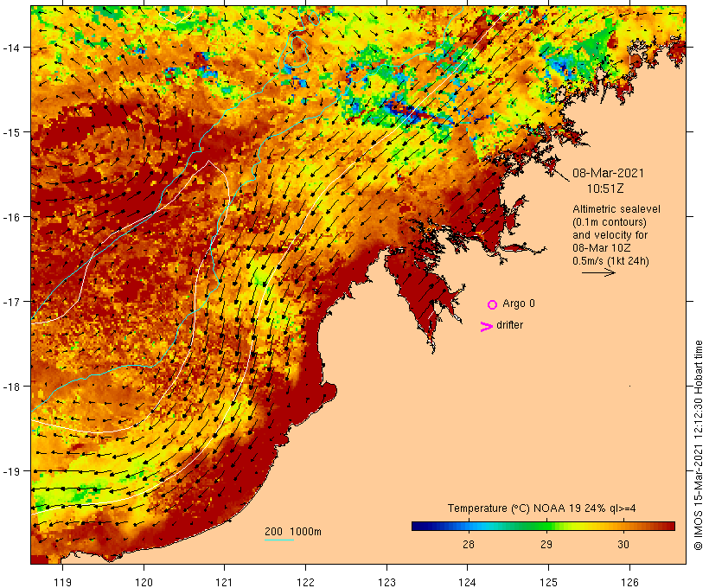
Task: Click the '08-Mar 10Z' text
Action: point(602,248)
